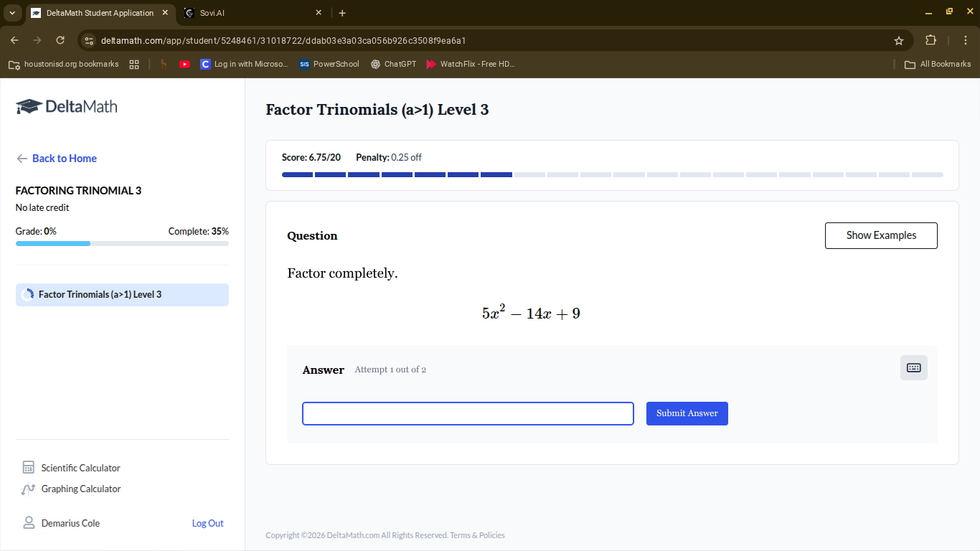Click the DeltaMath logo
This screenshot has width=980, height=551.
click(66, 107)
